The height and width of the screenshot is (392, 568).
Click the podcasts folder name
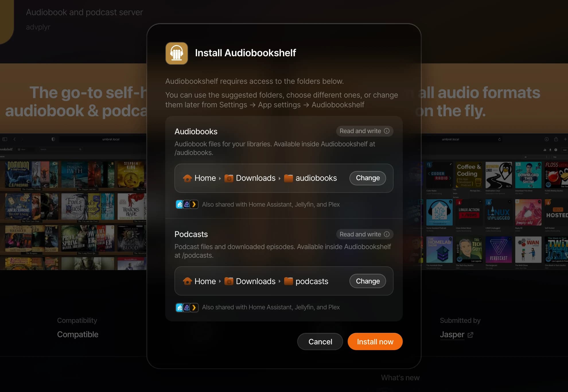(312, 281)
